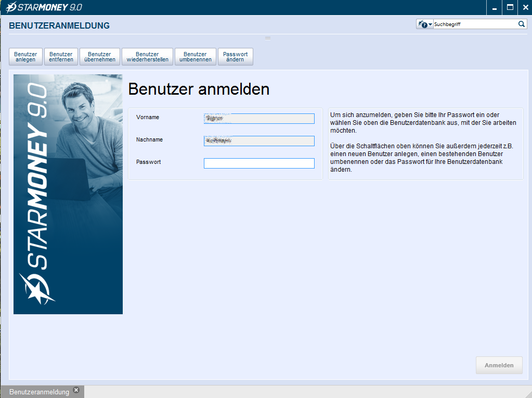The height and width of the screenshot is (398, 532).
Task: Close the Benutzeranmeldung tab
Action: point(76,390)
